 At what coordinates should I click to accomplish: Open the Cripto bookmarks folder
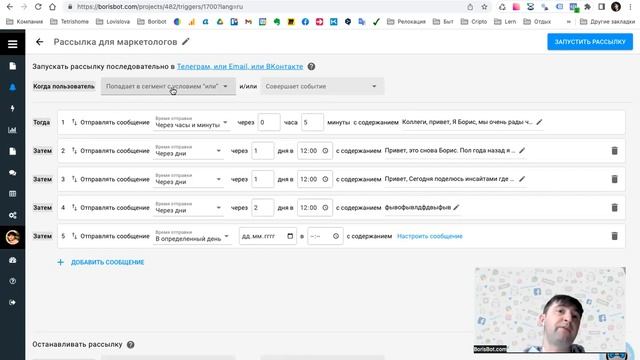[x=474, y=21]
